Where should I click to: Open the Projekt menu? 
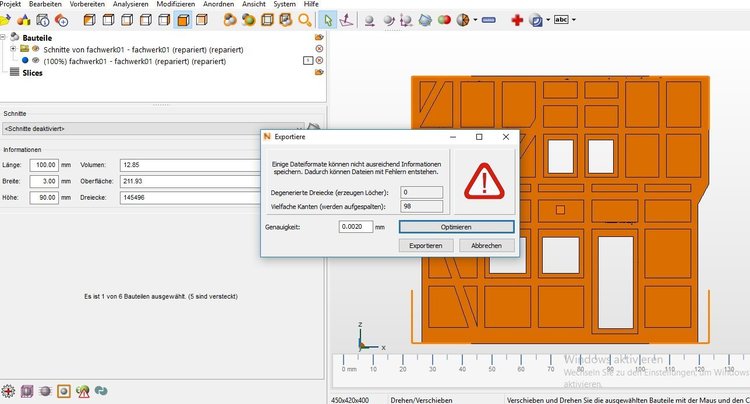[x=10, y=4]
